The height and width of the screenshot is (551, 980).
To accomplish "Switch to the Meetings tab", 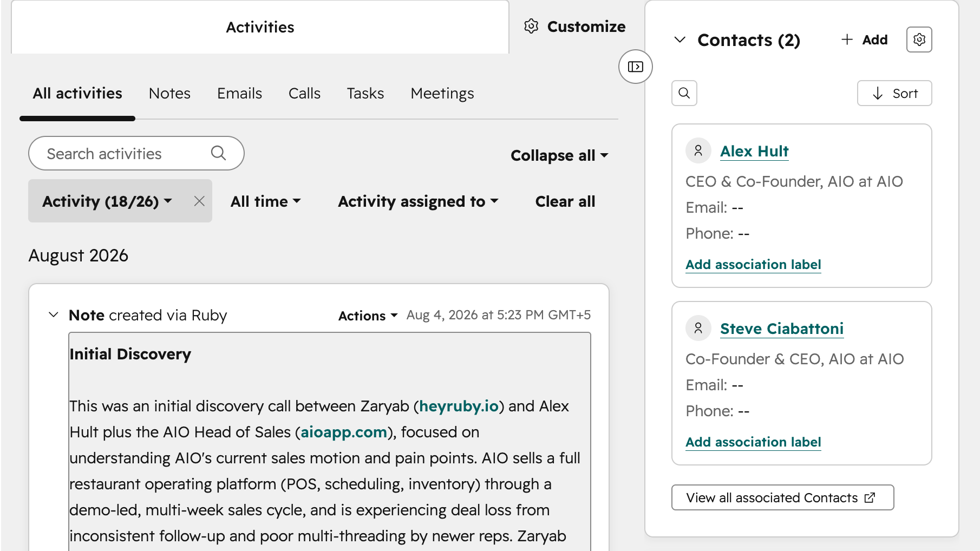I will [442, 93].
